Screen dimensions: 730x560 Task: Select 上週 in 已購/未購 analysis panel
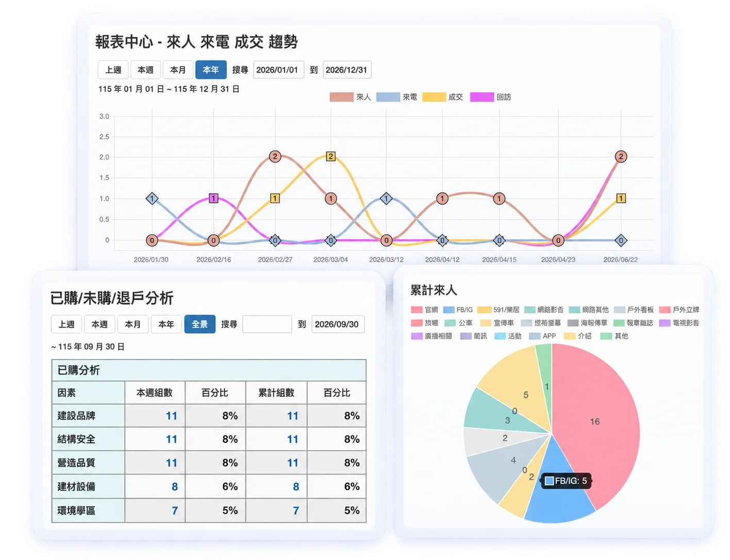(x=67, y=324)
